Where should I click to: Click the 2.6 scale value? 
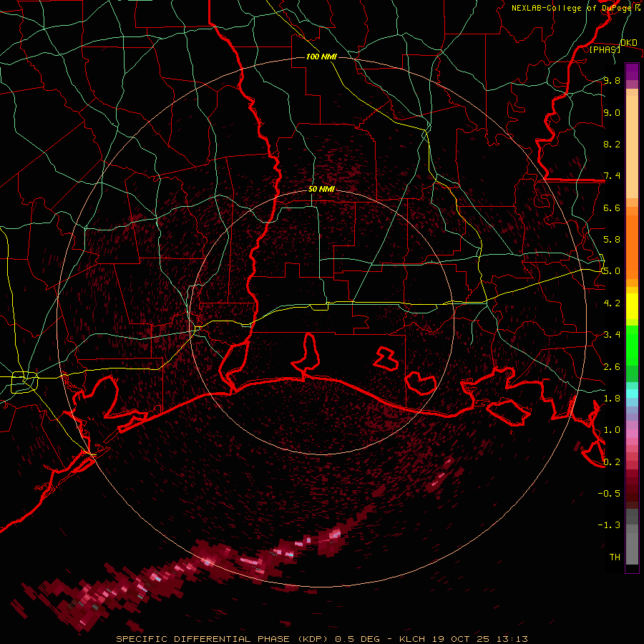click(x=612, y=367)
